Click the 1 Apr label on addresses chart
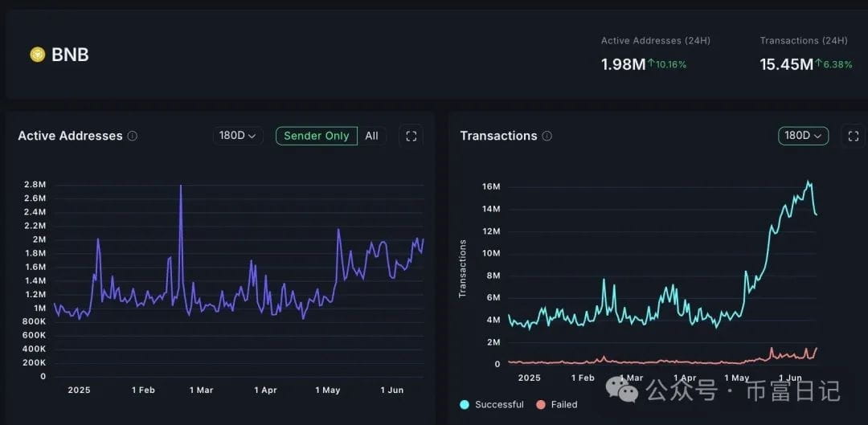 coord(266,390)
